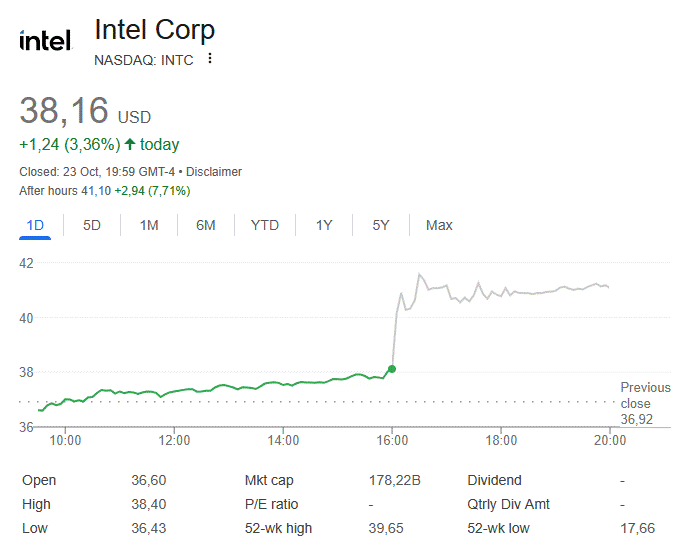The width and height of the screenshot is (678, 560).
Task: Select the 6M time range tab
Action: click(206, 225)
